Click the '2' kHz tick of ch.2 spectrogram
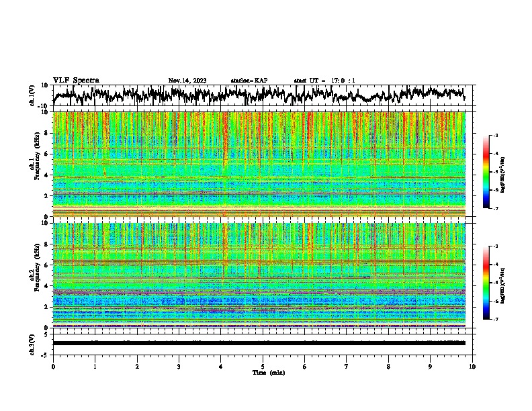532x411 pixels. pos(46,307)
